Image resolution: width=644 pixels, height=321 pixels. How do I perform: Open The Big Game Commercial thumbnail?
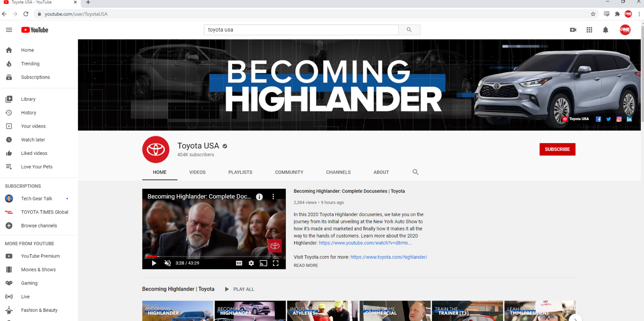395,311
